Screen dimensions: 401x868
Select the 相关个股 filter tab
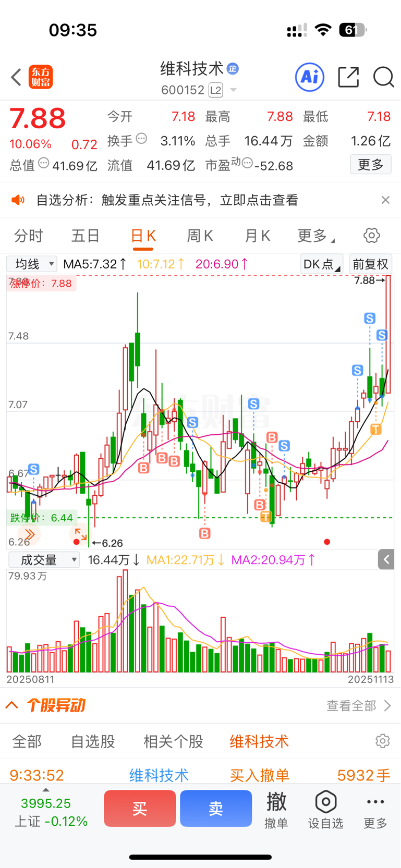(x=173, y=741)
